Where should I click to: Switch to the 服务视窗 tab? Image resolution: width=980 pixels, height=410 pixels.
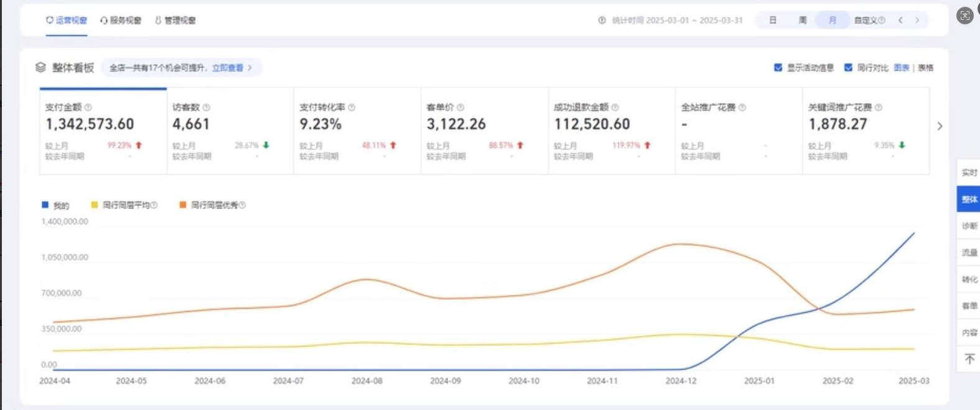(x=121, y=21)
